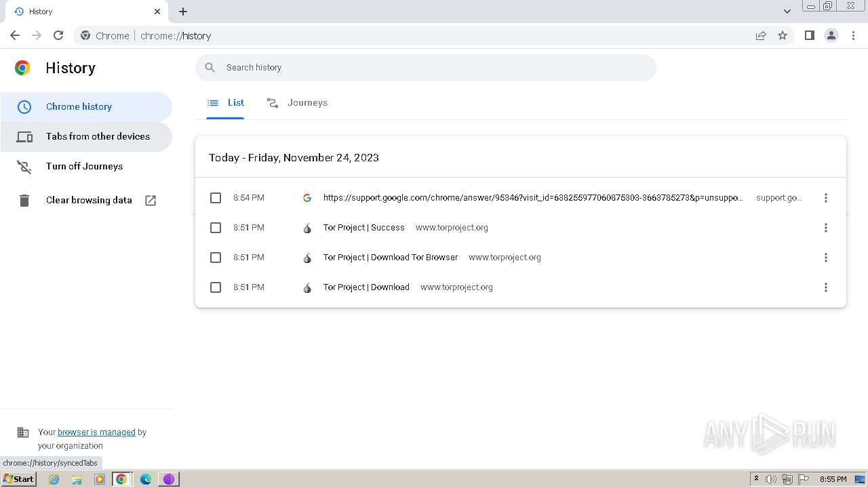Close the History tab
This screenshot has width=868, height=488.
tap(157, 12)
